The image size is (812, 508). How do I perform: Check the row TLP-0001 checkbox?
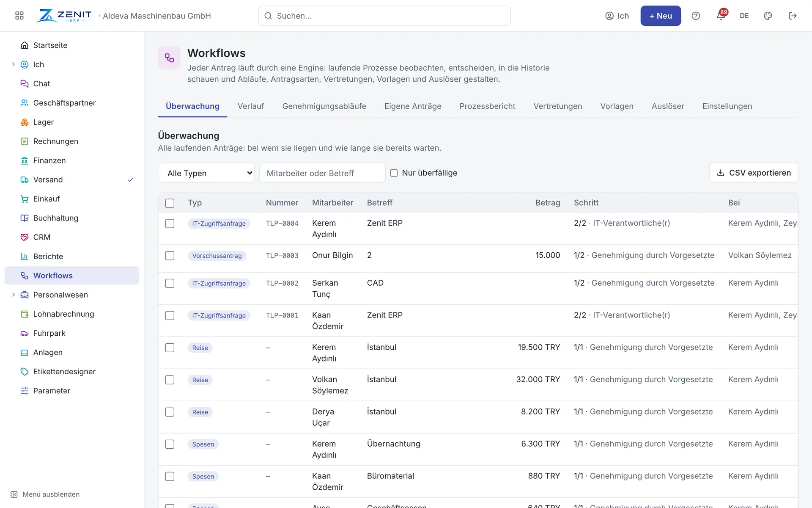pos(170,315)
